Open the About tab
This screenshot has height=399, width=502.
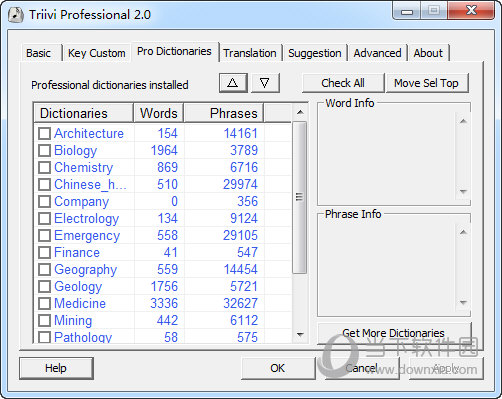(x=428, y=53)
